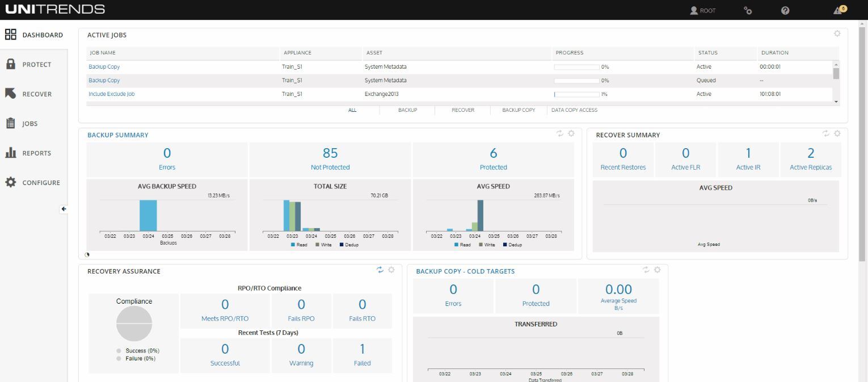868x382 pixels.
Task: Open the Include Exclude Job link
Action: pyautogui.click(x=111, y=94)
